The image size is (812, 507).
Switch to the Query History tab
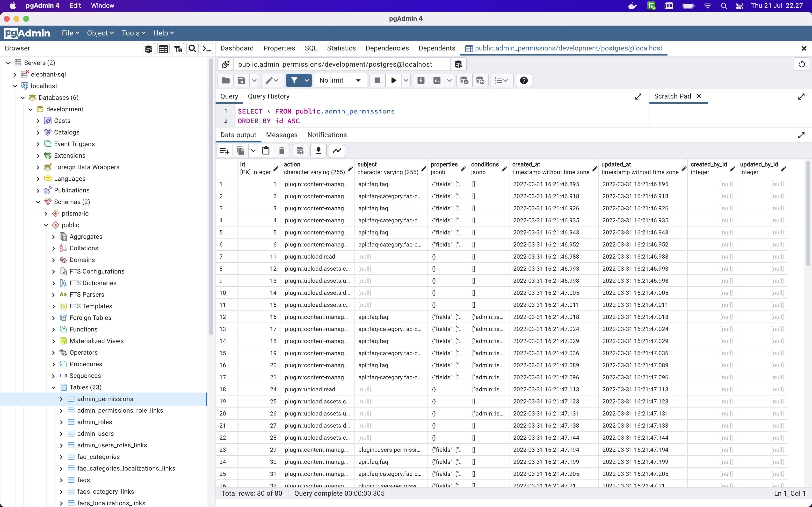(x=268, y=96)
